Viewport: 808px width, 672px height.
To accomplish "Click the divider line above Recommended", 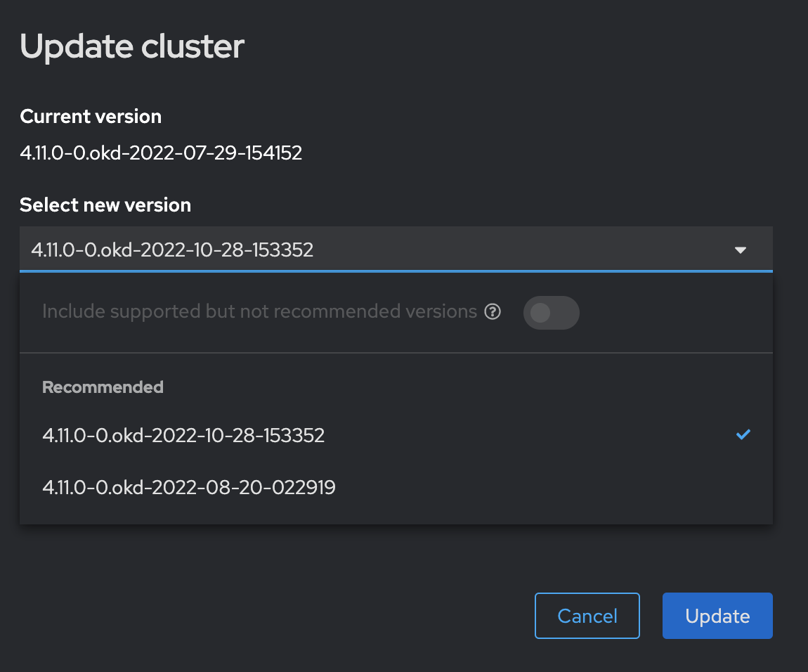I will [x=396, y=352].
